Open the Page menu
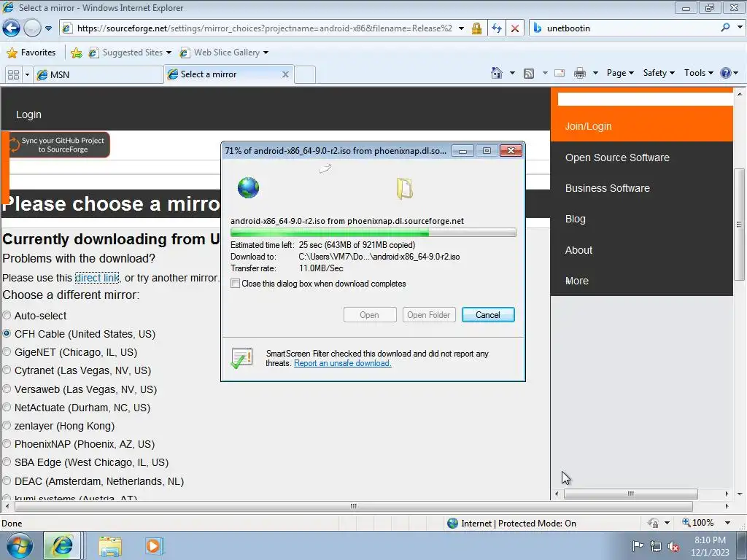This screenshot has height=560, width=747. [x=620, y=73]
